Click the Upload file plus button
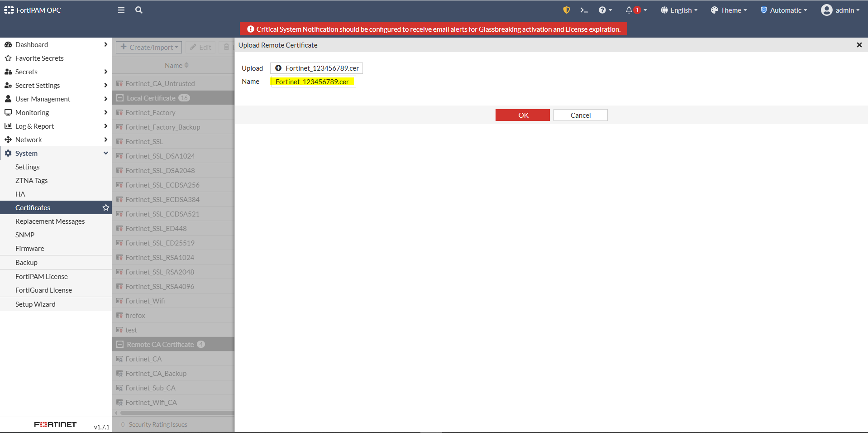Screen dimensions: 868x433 click(316, 68)
